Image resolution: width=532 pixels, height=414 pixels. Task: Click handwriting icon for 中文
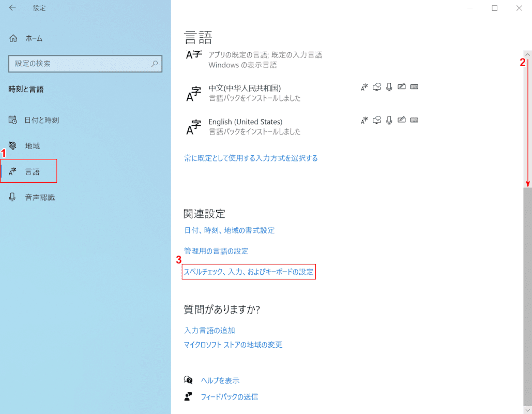pyautogui.click(x=401, y=86)
